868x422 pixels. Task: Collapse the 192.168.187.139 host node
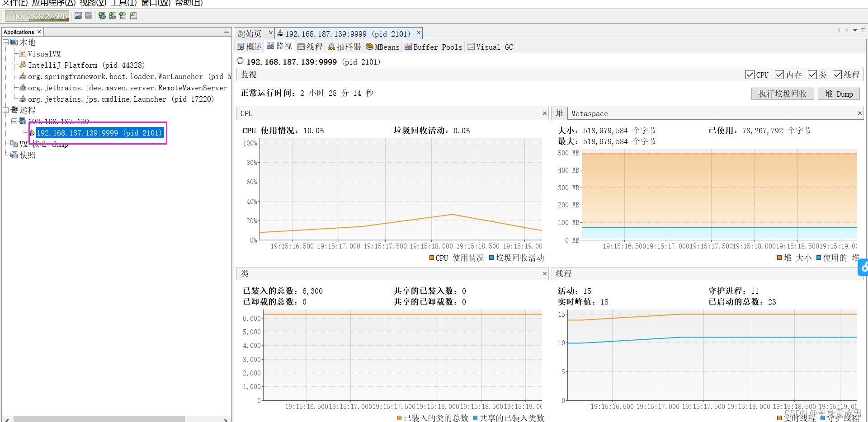(14, 121)
